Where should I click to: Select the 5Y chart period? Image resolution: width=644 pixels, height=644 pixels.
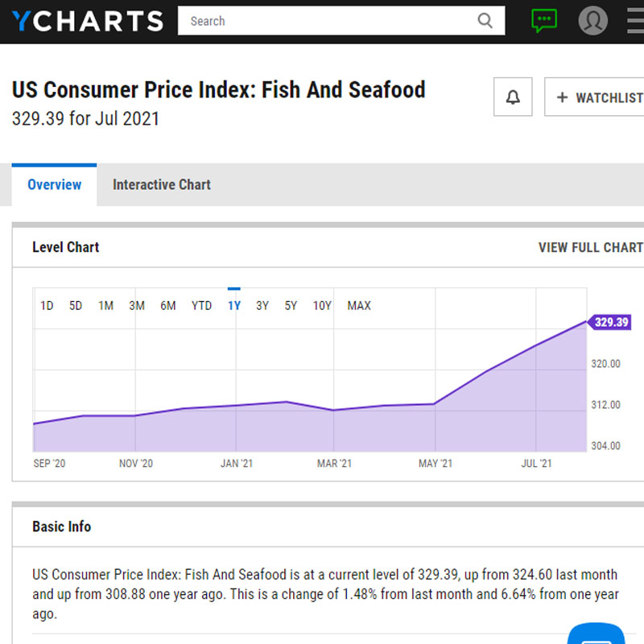(x=291, y=305)
